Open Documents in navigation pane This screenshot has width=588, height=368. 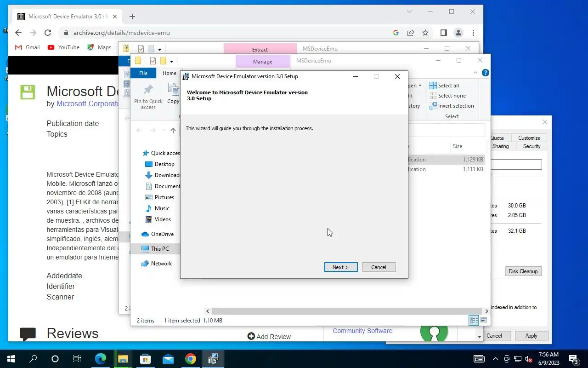tap(163, 186)
